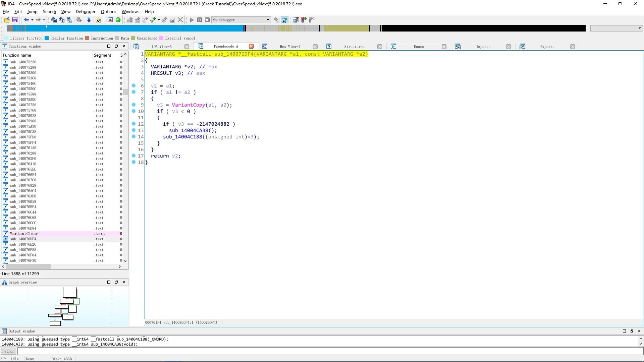Open the No debugger dropdown
The image size is (644, 362).
(x=241, y=20)
